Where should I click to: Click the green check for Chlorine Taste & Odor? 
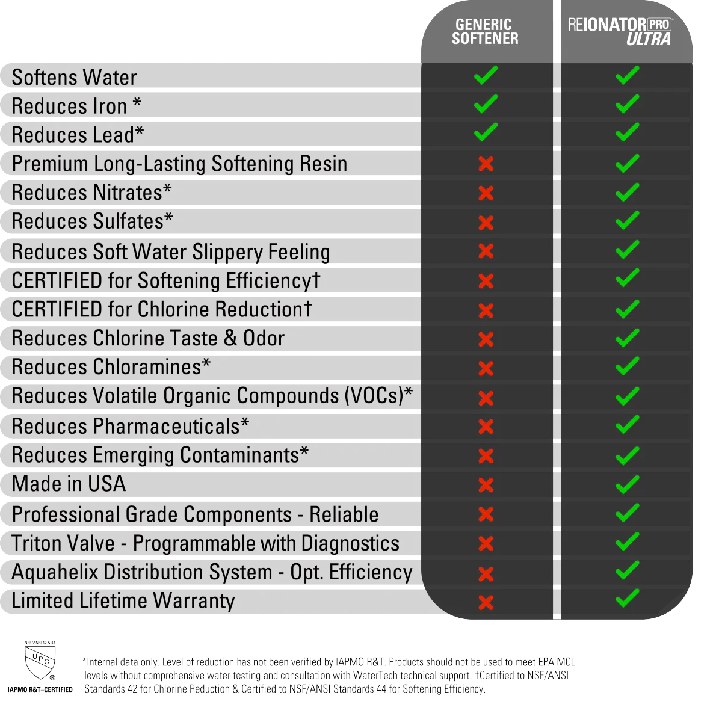click(628, 338)
